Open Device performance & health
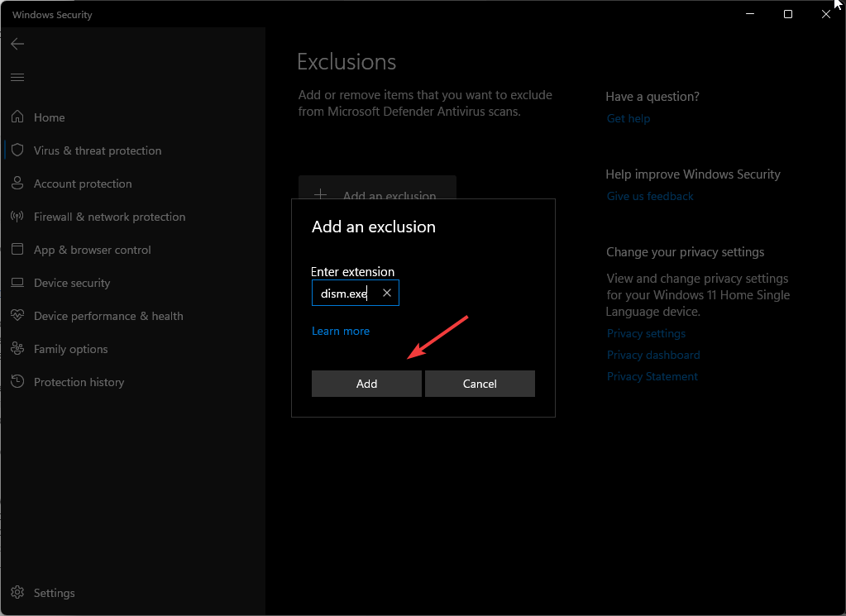846x616 pixels. (108, 316)
